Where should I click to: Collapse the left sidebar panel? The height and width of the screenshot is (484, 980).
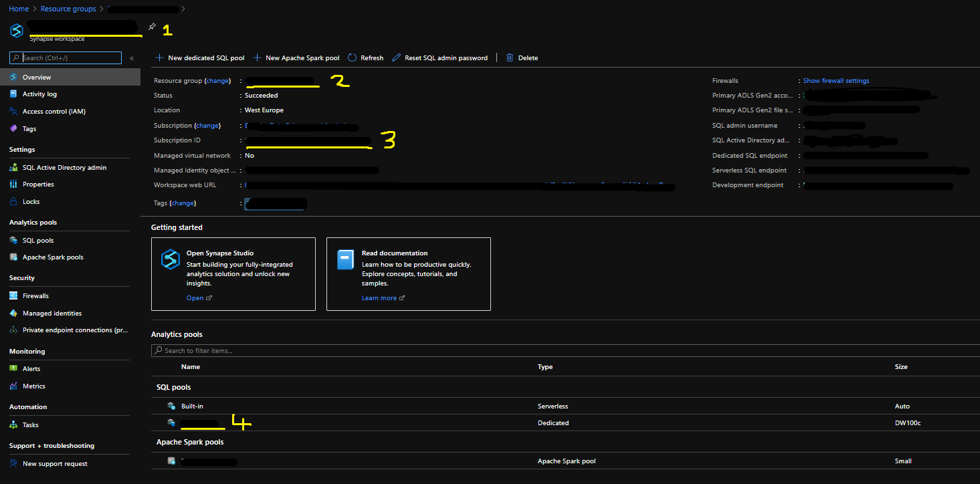tap(131, 57)
